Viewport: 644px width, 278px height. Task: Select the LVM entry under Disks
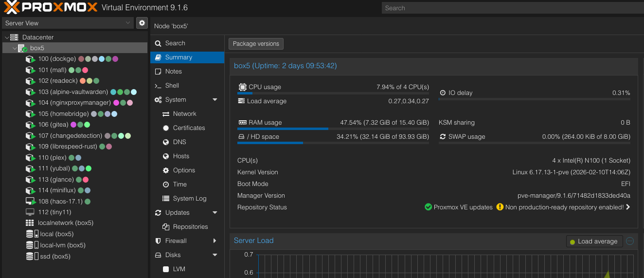[x=187, y=269]
